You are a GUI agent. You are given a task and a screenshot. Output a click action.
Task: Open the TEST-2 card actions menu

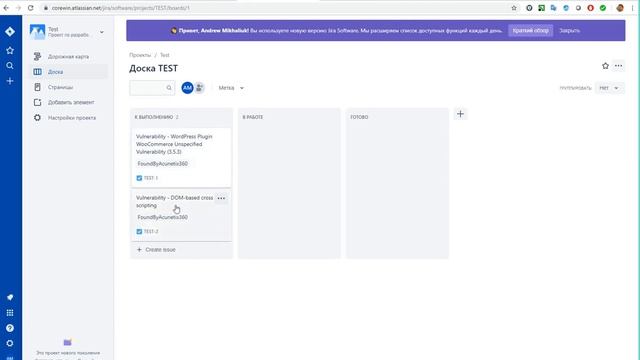(x=221, y=198)
